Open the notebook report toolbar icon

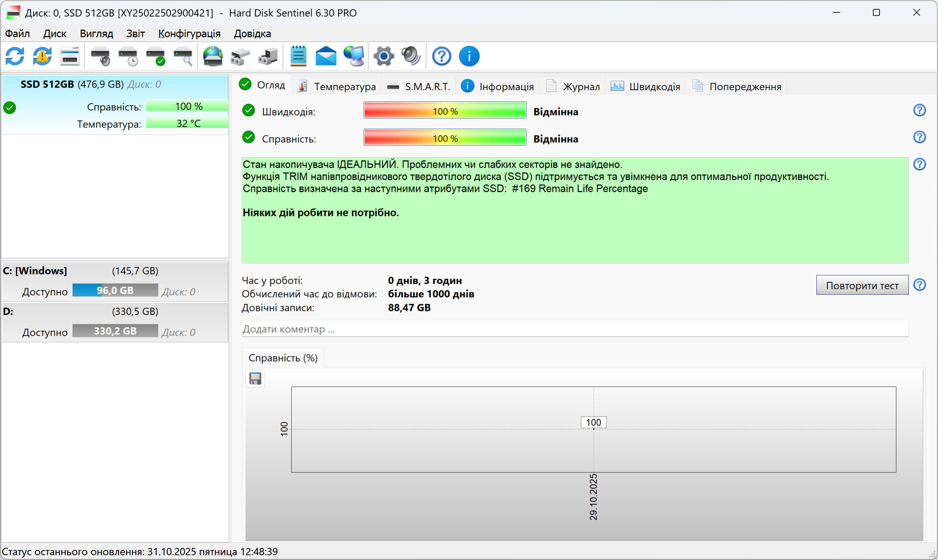(298, 56)
